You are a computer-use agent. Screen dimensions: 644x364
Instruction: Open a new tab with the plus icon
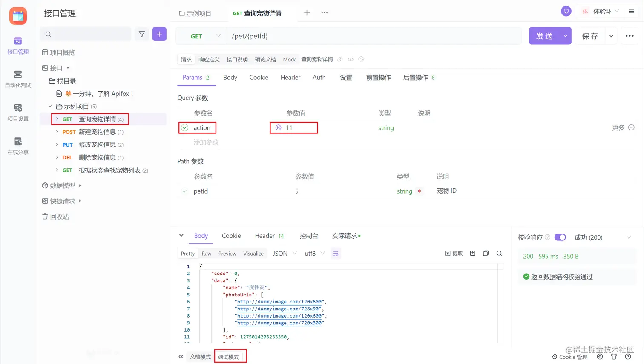(307, 13)
